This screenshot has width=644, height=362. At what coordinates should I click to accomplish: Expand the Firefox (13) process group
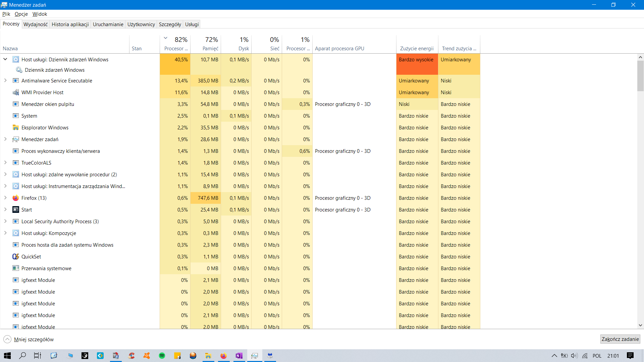pyautogui.click(x=5, y=198)
